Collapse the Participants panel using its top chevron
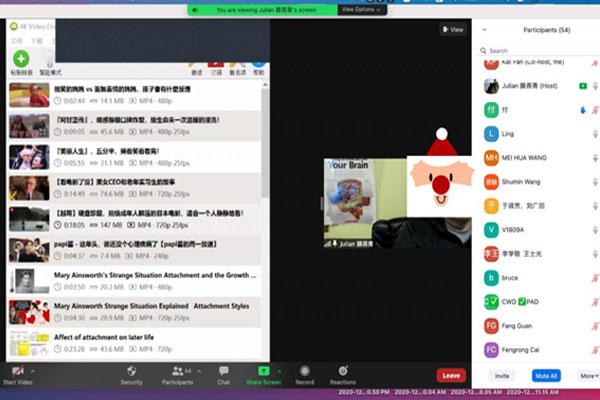 [x=484, y=29]
